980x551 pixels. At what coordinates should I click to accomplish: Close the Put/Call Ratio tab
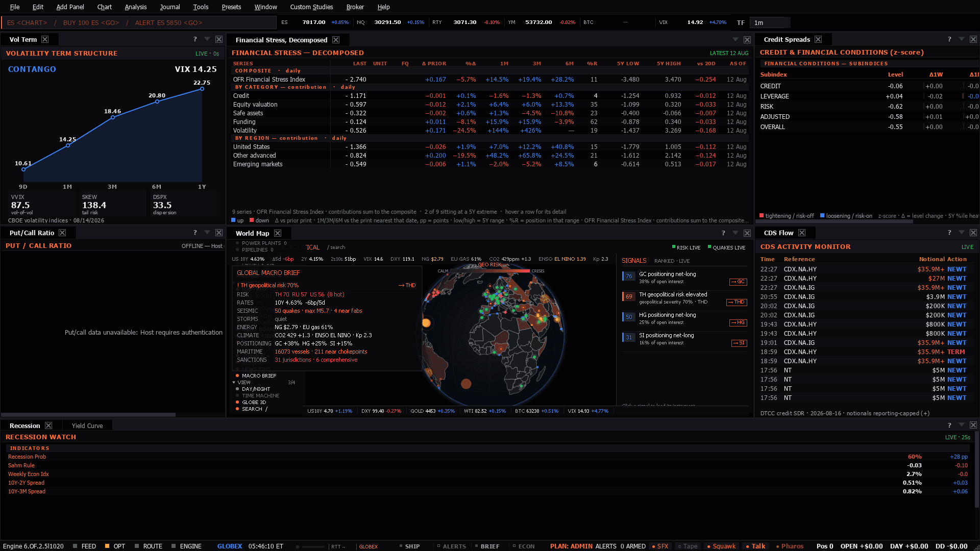click(x=62, y=233)
